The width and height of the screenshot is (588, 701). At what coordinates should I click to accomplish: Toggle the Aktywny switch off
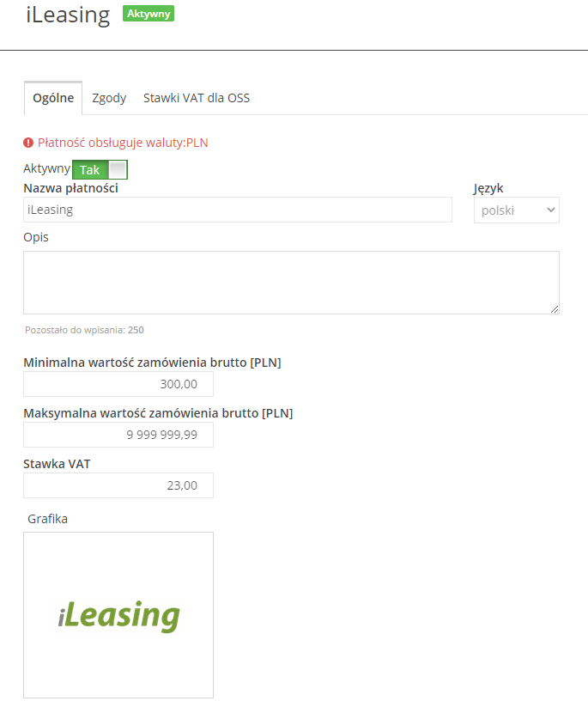[100, 170]
